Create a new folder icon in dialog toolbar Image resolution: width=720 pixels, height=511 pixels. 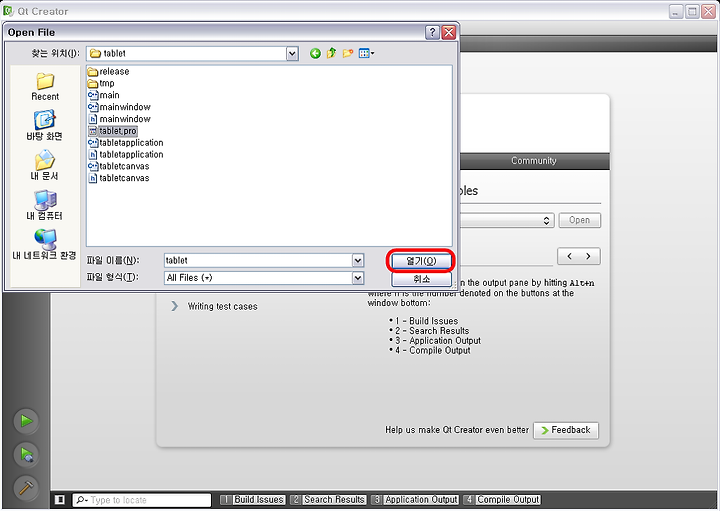click(x=348, y=54)
